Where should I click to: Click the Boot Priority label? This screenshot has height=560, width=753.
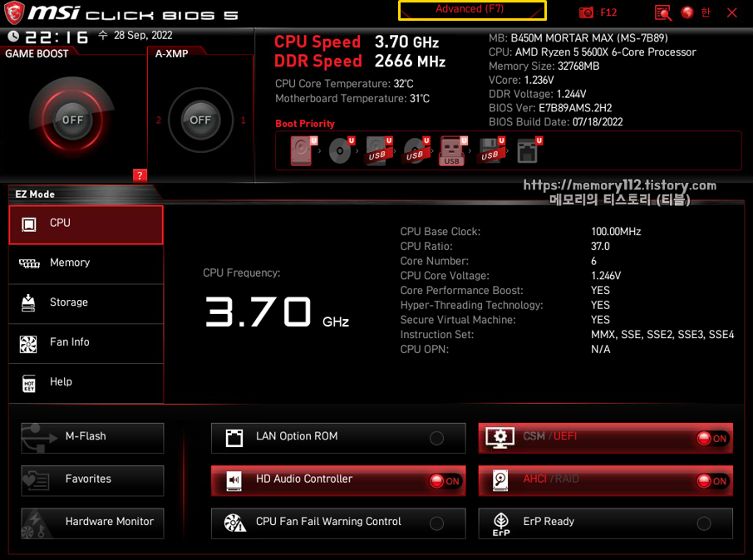pos(305,124)
